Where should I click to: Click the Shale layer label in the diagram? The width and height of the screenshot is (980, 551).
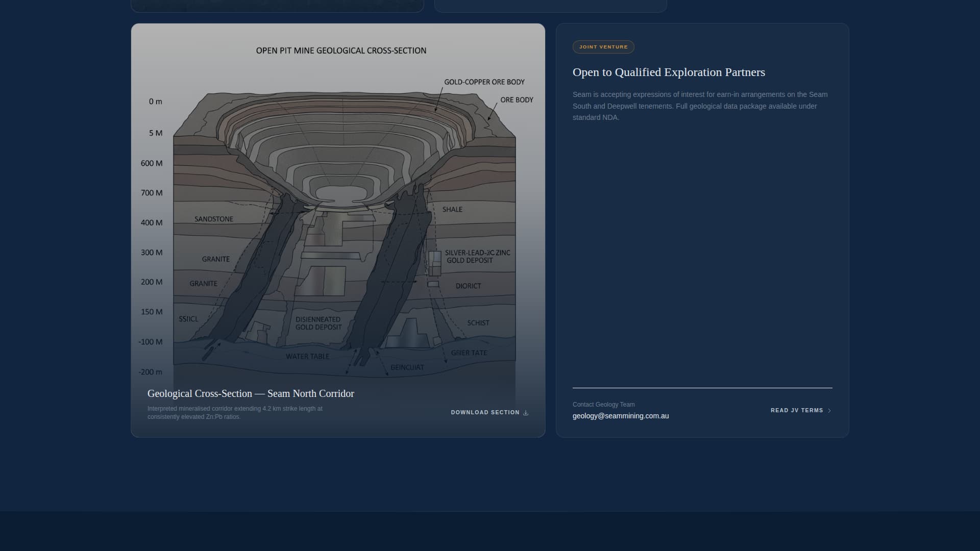452,210
